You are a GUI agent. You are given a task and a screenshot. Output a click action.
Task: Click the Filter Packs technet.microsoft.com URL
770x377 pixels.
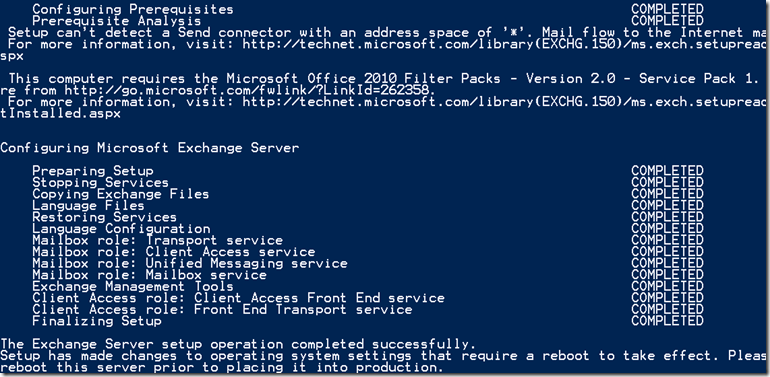506,102
